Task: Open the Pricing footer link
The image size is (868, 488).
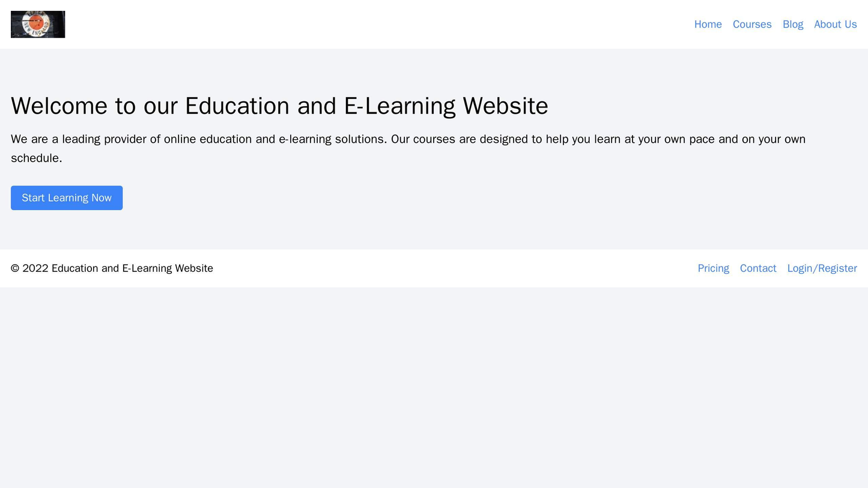Action: (x=712, y=268)
